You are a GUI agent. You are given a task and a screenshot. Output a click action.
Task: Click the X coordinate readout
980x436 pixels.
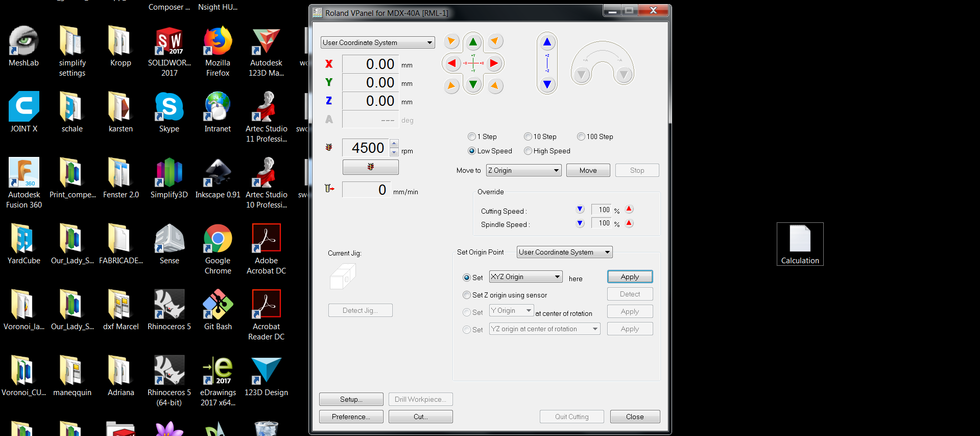point(370,64)
